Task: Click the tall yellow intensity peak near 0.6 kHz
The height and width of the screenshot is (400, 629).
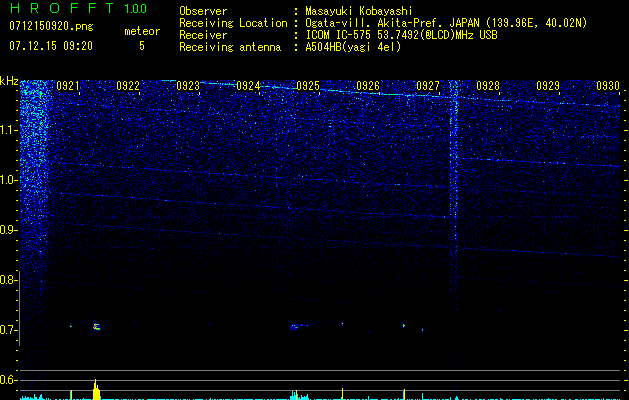Action: tap(96, 389)
